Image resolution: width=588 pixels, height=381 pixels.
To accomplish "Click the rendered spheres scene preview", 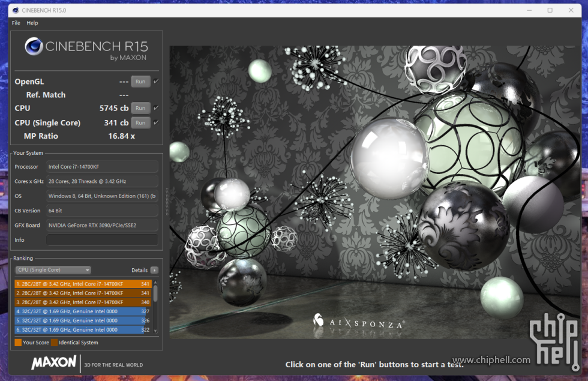I will coord(374,192).
